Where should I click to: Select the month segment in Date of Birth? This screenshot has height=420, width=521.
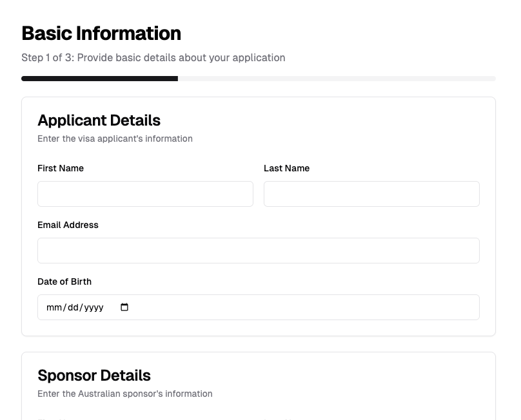tap(54, 307)
